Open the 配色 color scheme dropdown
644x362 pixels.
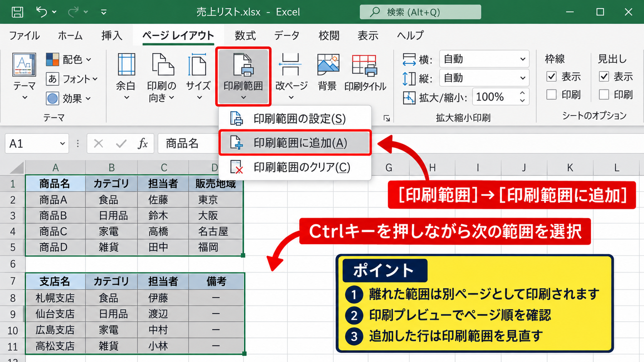69,60
